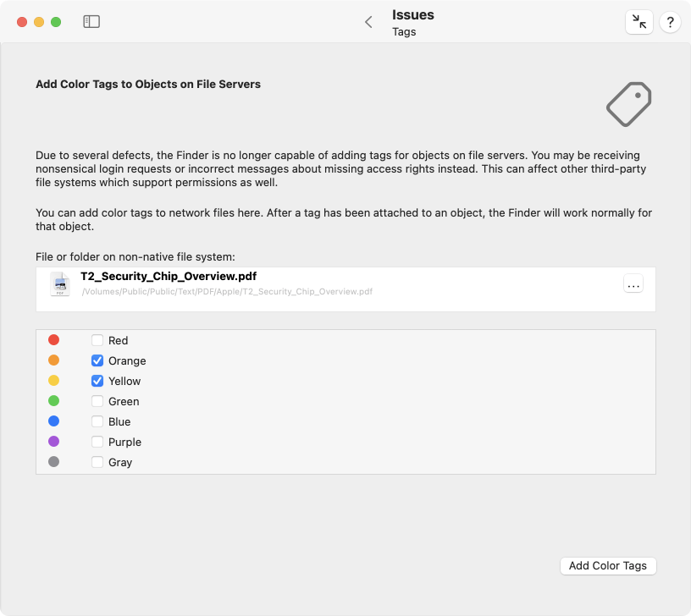
Task: Click the blue color dot
Action: coord(53,421)
